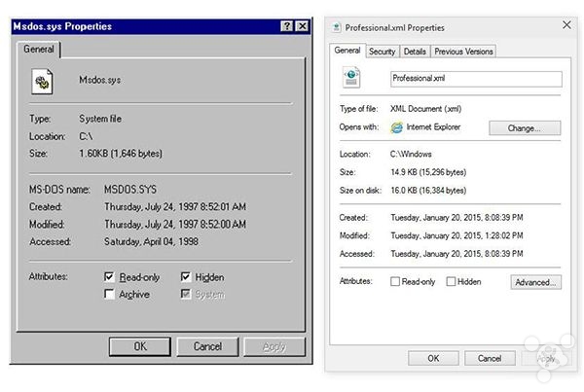Close the Professional.xml Properties window

(x=566, y=25)
